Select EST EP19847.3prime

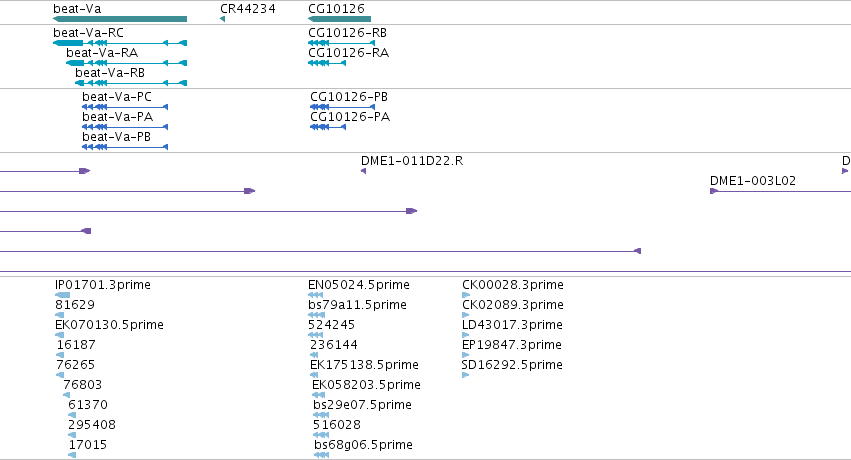pyautogui.click(x=465, y=355)
